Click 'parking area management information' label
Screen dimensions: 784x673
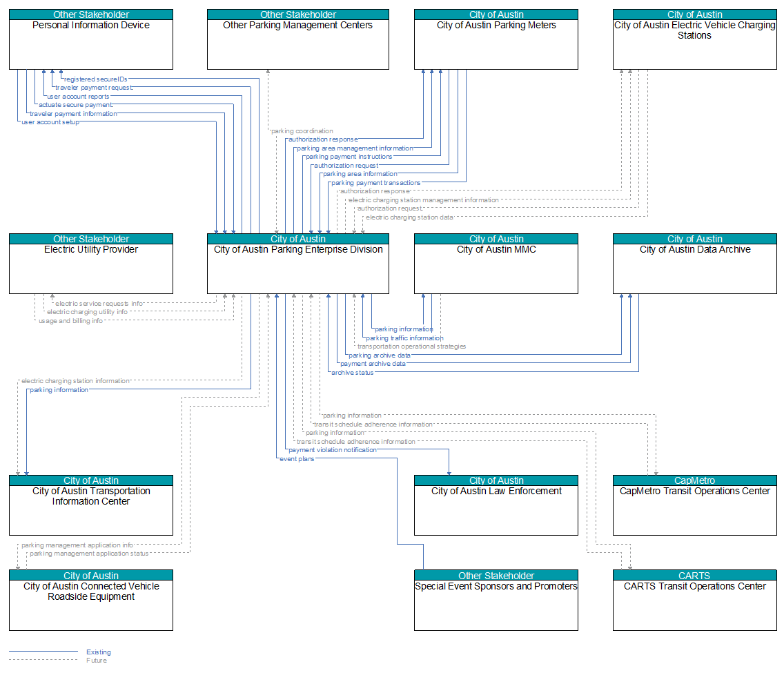[x=355, y=148]
